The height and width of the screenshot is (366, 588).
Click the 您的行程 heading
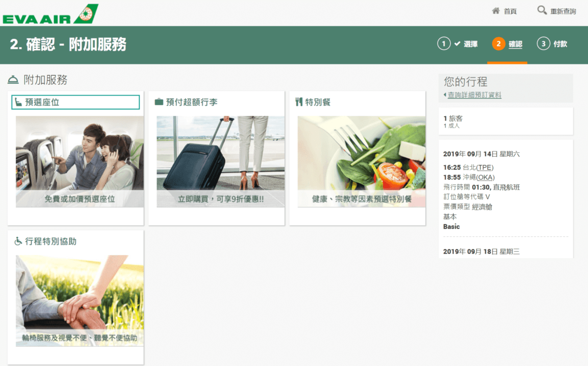tap(465, 81)
